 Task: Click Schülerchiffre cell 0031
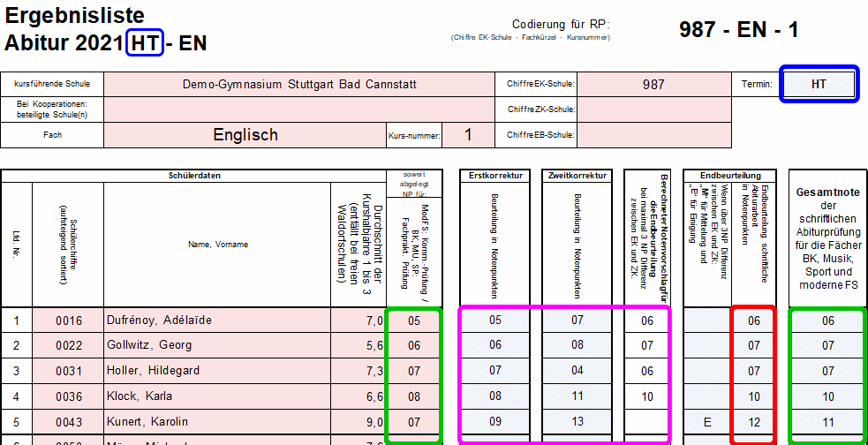pyautogui.click(x=68, y=371)
